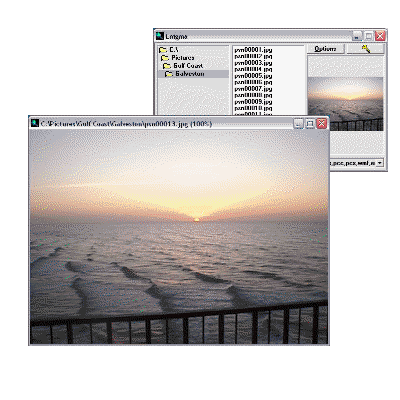The image size is (400, 400).
Task: Click the Gulf Coast folder icon
Action: [167, 66]
